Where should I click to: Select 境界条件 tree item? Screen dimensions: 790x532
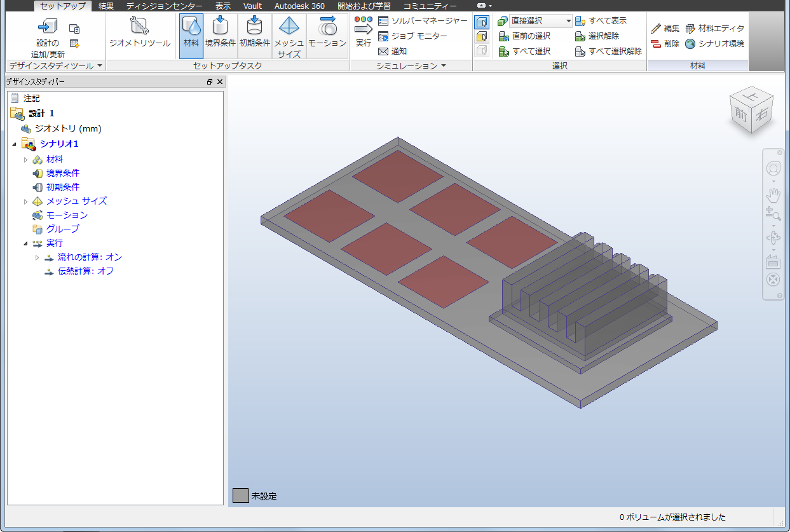click(56, 173)
